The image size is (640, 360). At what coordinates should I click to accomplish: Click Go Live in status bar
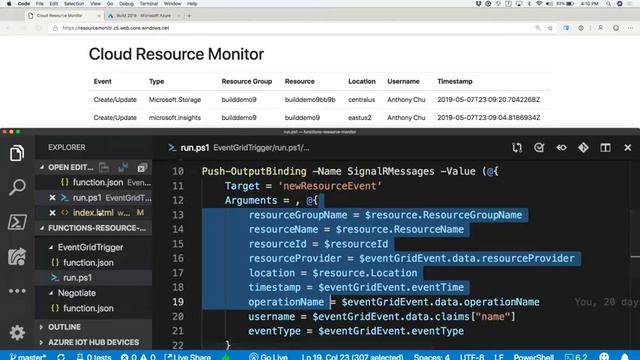[x=269, y=357]
